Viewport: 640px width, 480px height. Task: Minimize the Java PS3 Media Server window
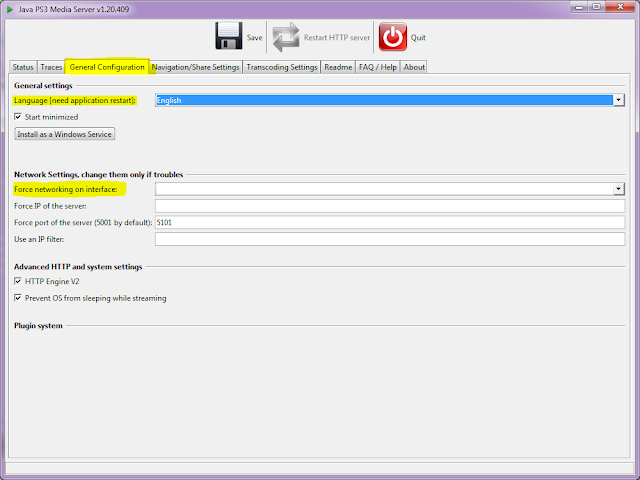[x=579, y=7]
